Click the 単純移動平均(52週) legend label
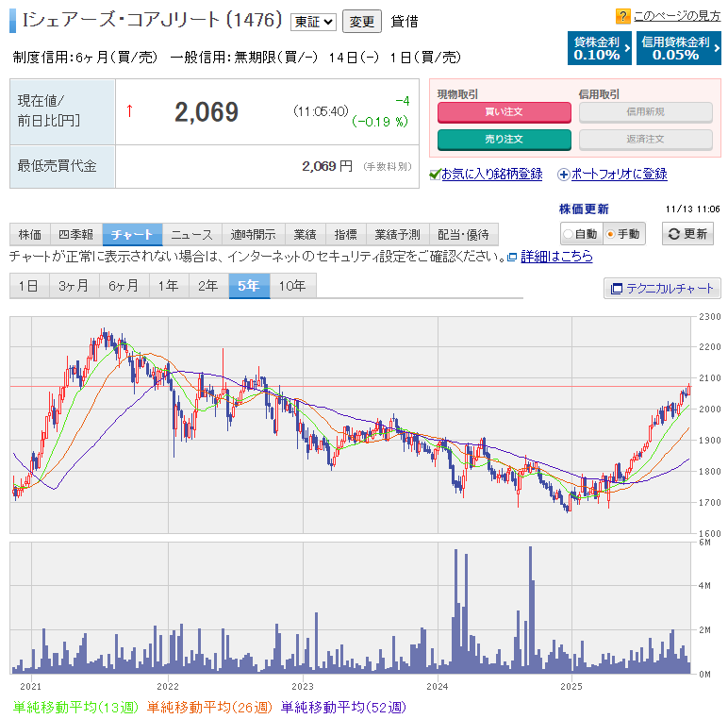Screen dimensions: 728x719 (x=343, y=708)
